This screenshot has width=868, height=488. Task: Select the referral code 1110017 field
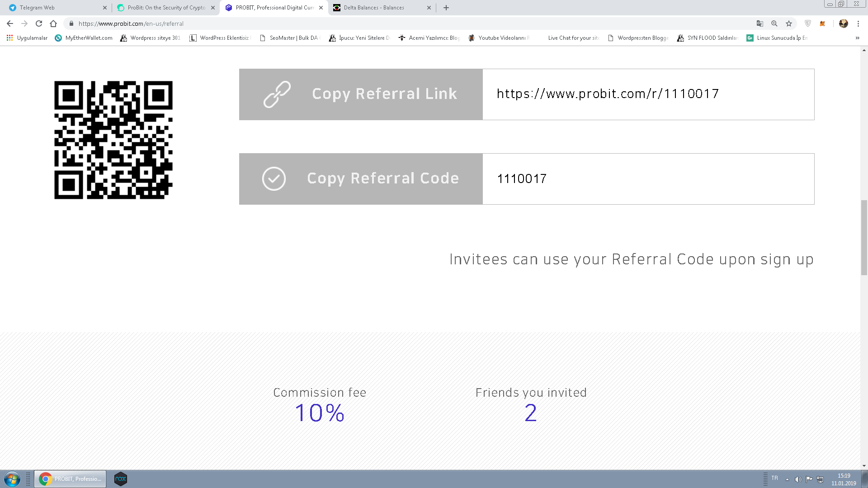(648, 179)
